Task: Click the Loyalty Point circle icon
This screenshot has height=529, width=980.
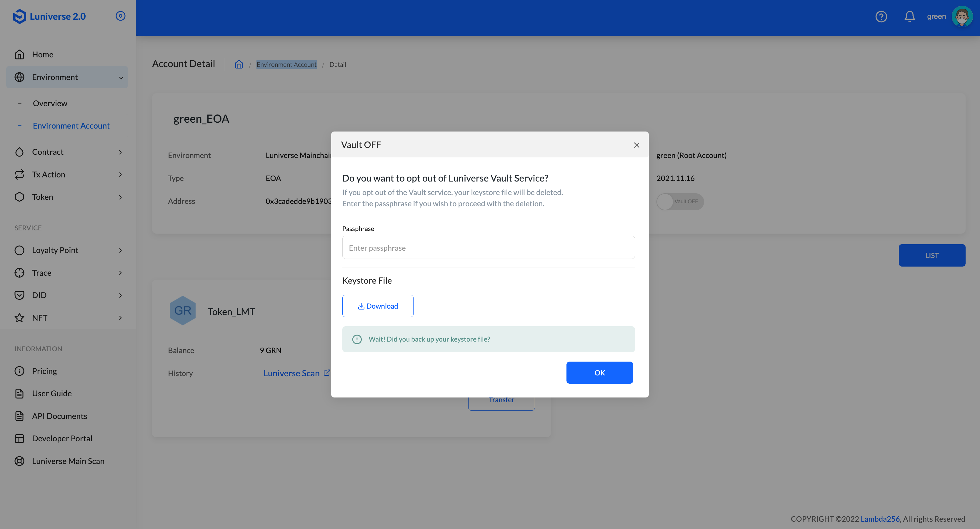Action: [19, 250]
